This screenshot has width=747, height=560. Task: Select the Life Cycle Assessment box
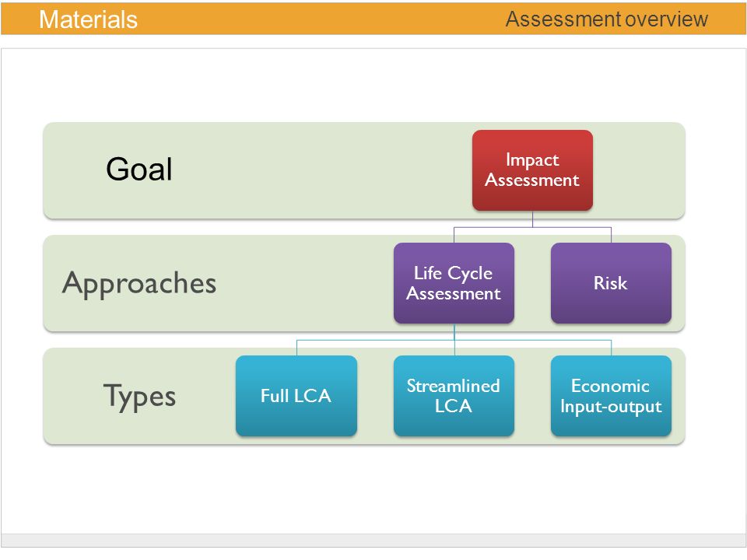(454, 283)
